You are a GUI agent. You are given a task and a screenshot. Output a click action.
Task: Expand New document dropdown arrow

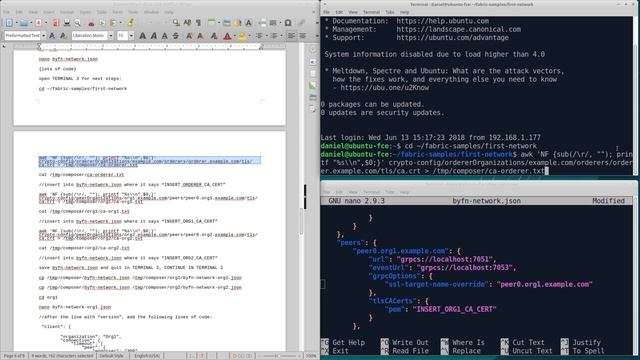click(x=16, y=23)
